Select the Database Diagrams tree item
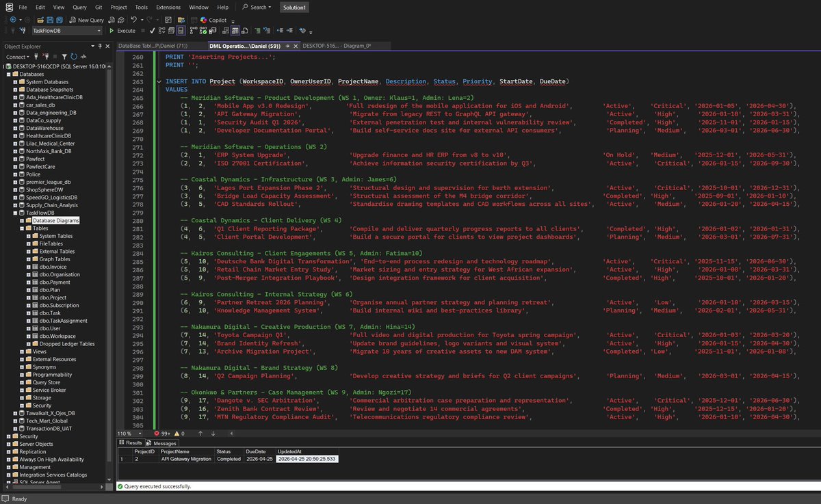This screenshot has width=821, height=504. (56, 221)
